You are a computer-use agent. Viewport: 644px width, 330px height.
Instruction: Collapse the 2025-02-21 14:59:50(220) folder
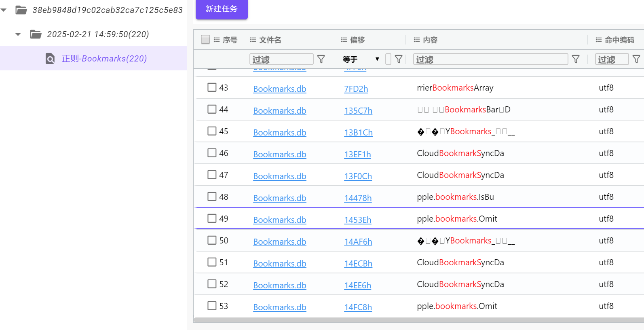(x=18, y=34)
